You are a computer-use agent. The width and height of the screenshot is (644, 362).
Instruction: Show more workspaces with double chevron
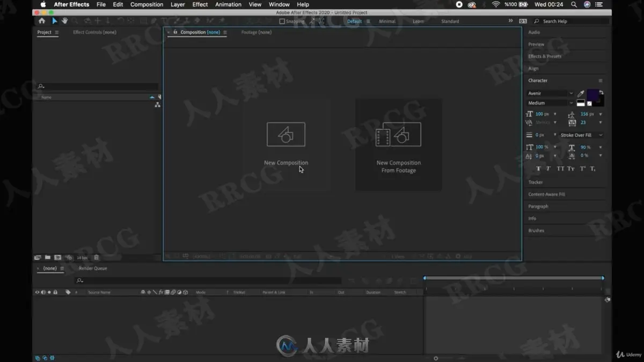tap(510, 21)
